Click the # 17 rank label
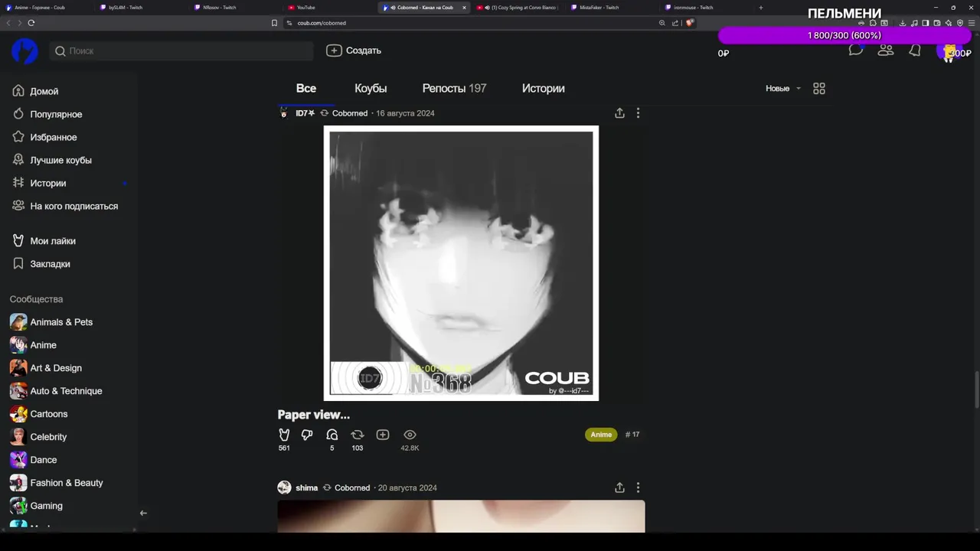 (x=632, y=435)
